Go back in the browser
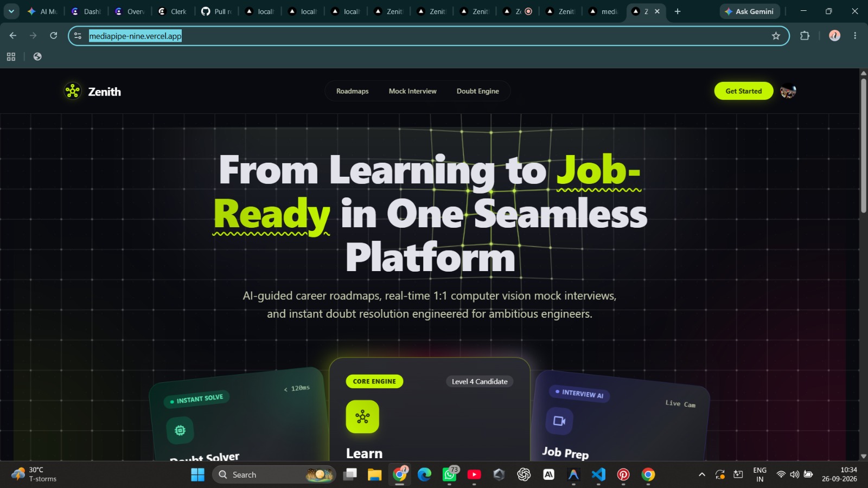The width and height of the screenshot is (868, 488). [13, 36]
